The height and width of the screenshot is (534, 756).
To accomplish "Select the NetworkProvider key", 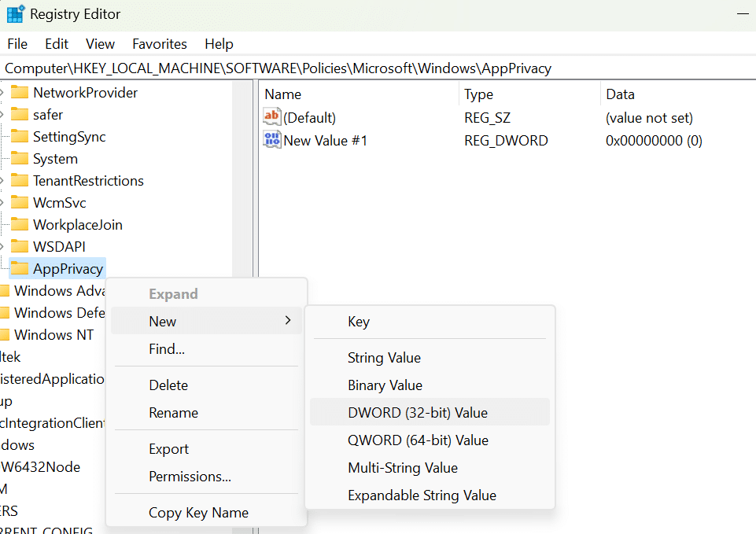I will click(x=85, y=92).
